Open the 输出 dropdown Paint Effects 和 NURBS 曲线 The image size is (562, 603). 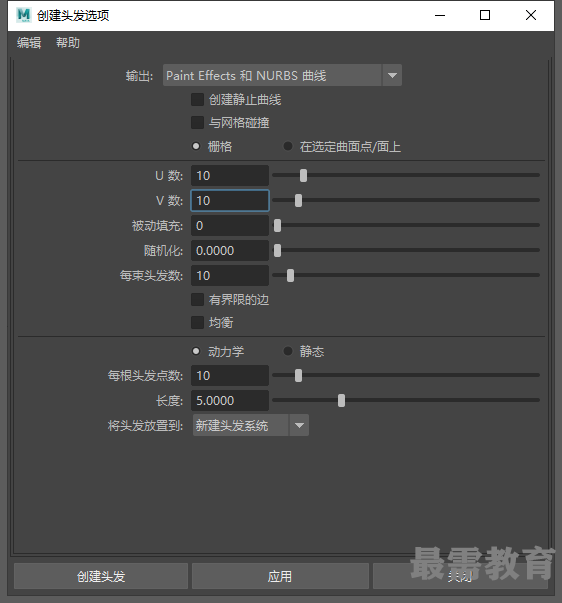pos(282,75)
